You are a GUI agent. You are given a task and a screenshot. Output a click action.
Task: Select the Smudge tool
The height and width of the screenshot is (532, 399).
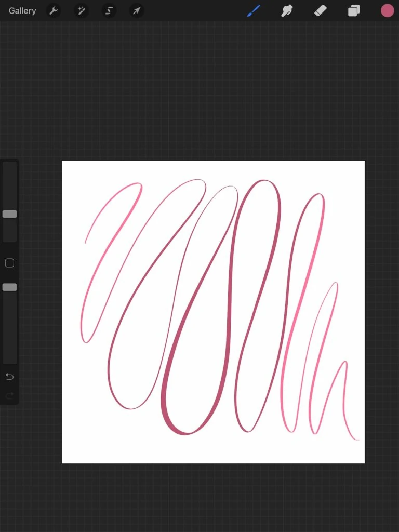pos(287,11)
